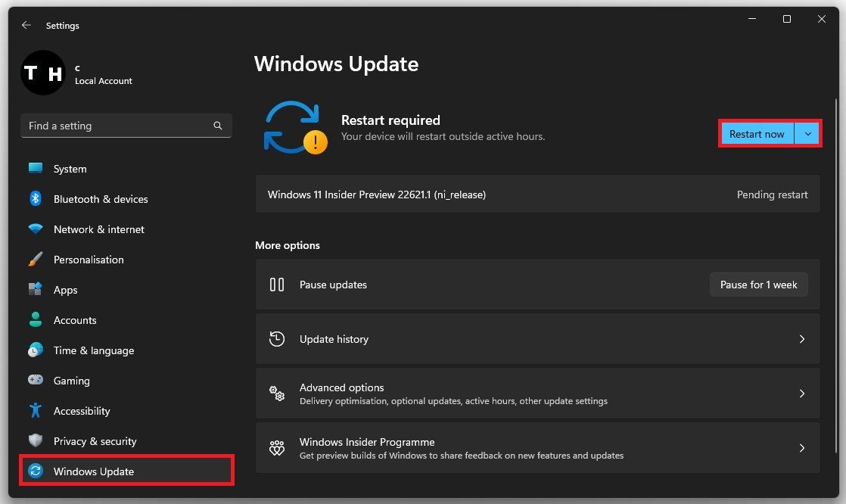Click the Accessibility figure icon
Viewport: 846px width, 504px height.
36,410
